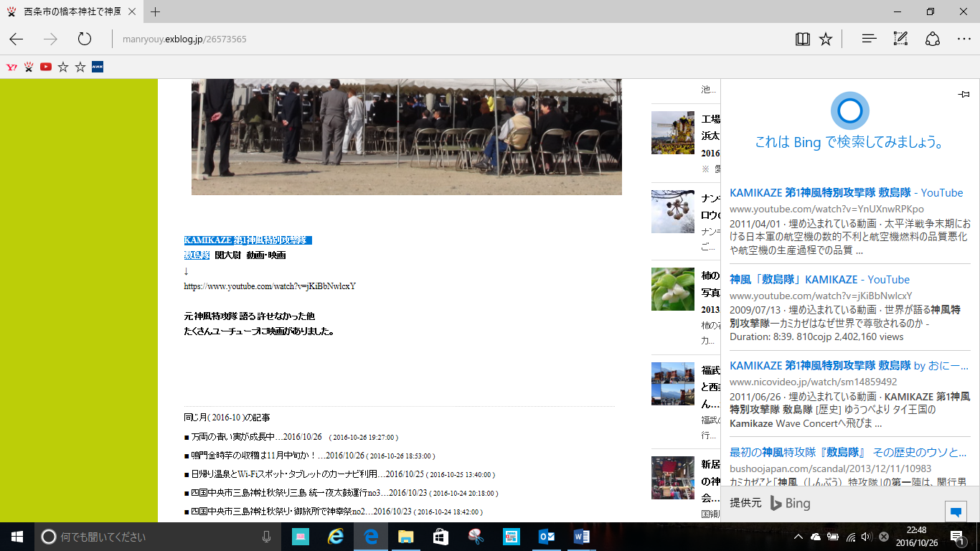980x551 pixels.
Task: Open result 最初の神風特攻隊『敷島隊』その歴史のウソと
Action: click(x=849, y=452)
